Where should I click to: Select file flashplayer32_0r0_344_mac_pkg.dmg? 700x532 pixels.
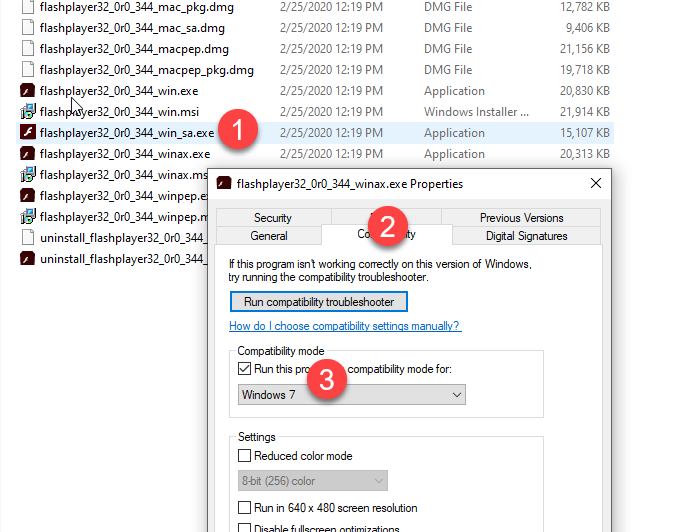coord(137,7)
